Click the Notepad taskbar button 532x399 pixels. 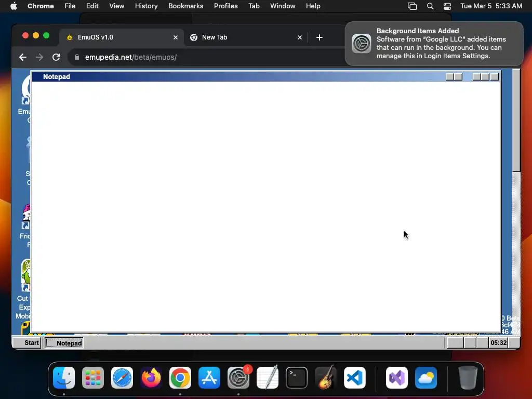[x=64, y=343]
